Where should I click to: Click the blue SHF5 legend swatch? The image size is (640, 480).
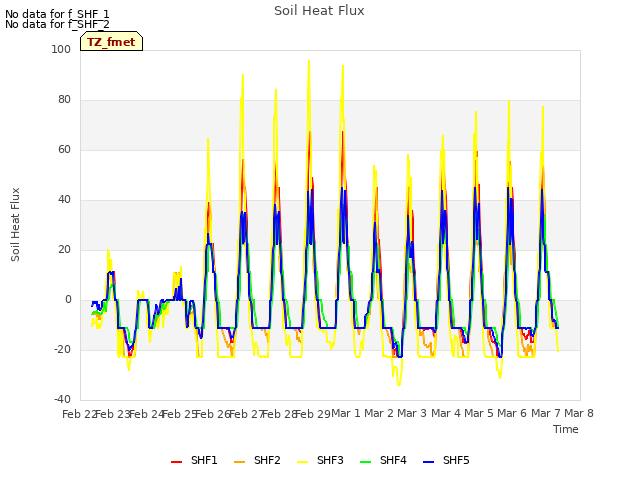coord(428,462)
